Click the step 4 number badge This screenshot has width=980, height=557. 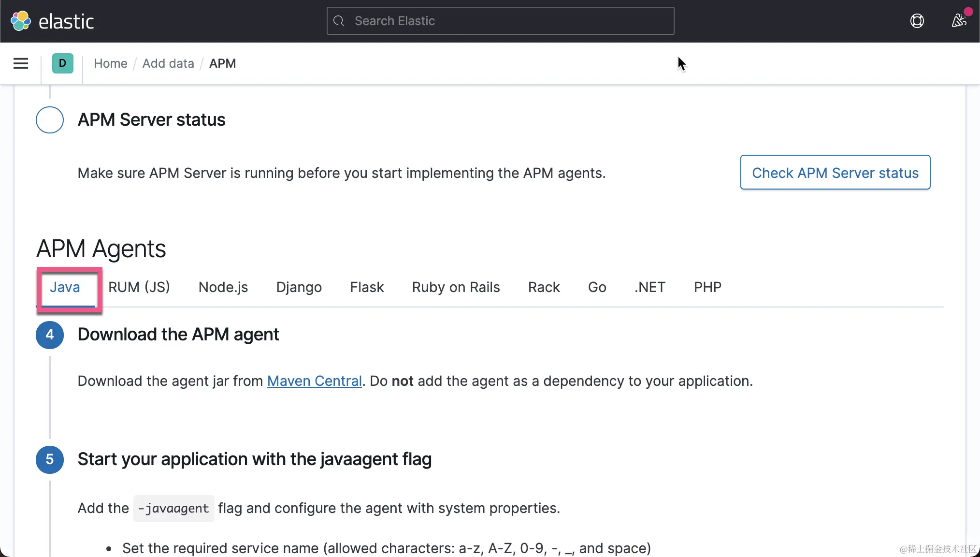point(50,335)
